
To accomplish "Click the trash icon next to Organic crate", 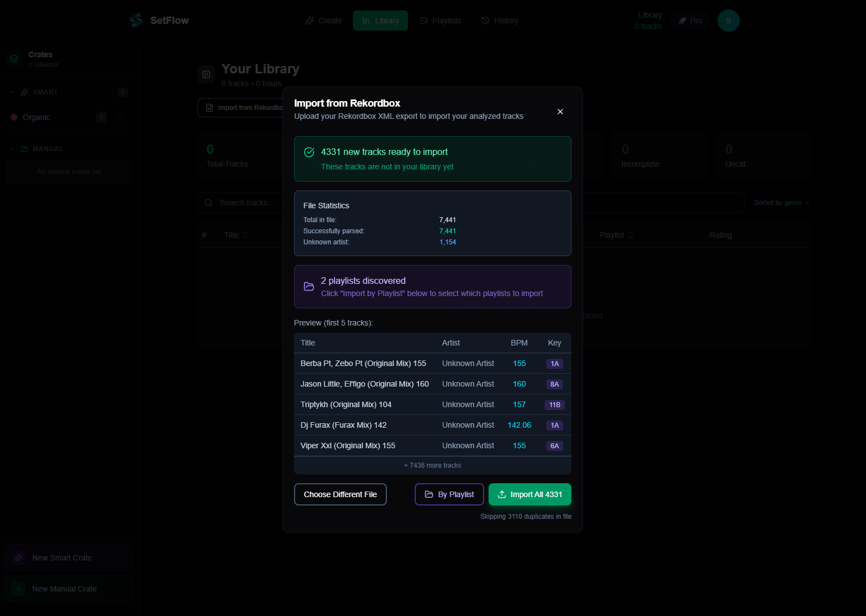I will point(120,117).
